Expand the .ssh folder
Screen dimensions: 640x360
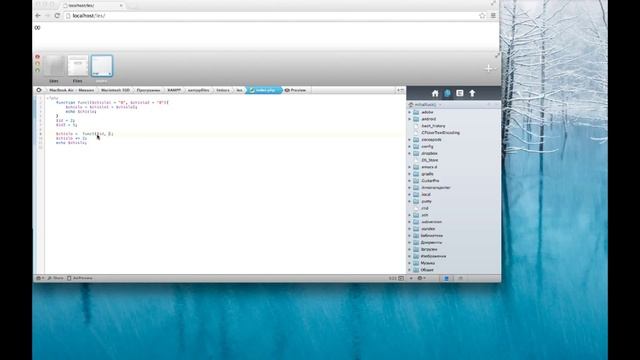410,215
